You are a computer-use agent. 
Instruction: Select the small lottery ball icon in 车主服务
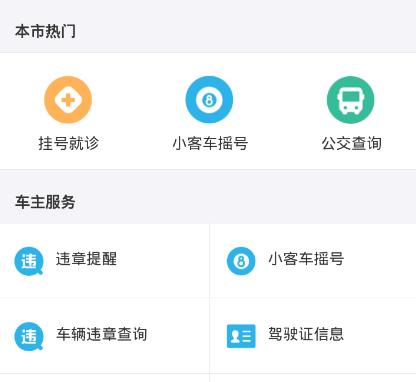[241, 261]
